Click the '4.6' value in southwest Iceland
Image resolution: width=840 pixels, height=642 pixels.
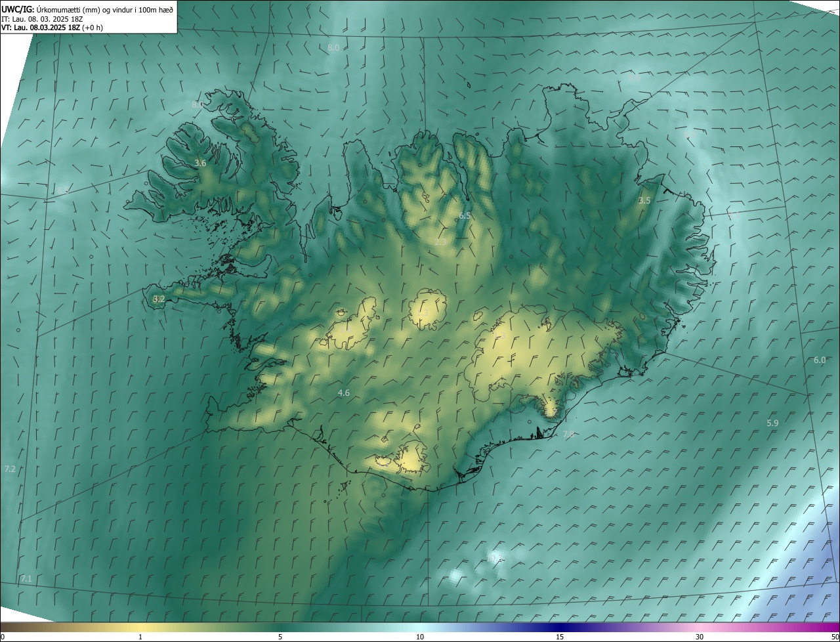tap(344, 393)
